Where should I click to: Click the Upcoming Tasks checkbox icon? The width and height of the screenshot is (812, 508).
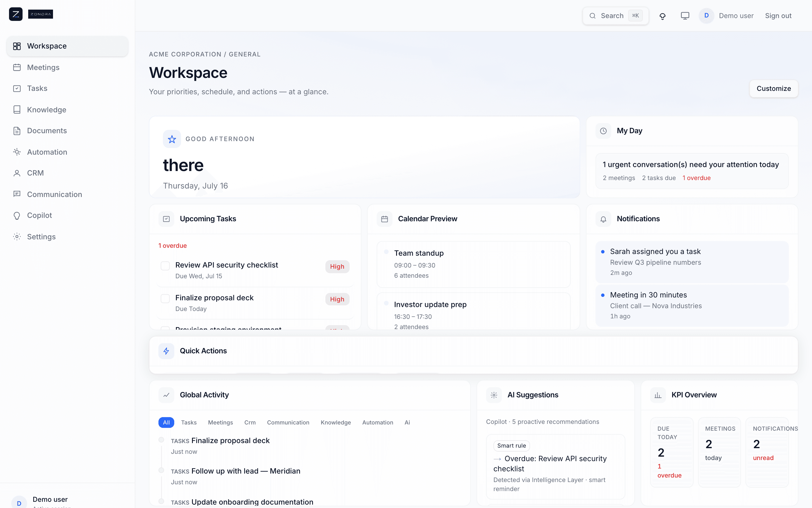tap(166, 219)
